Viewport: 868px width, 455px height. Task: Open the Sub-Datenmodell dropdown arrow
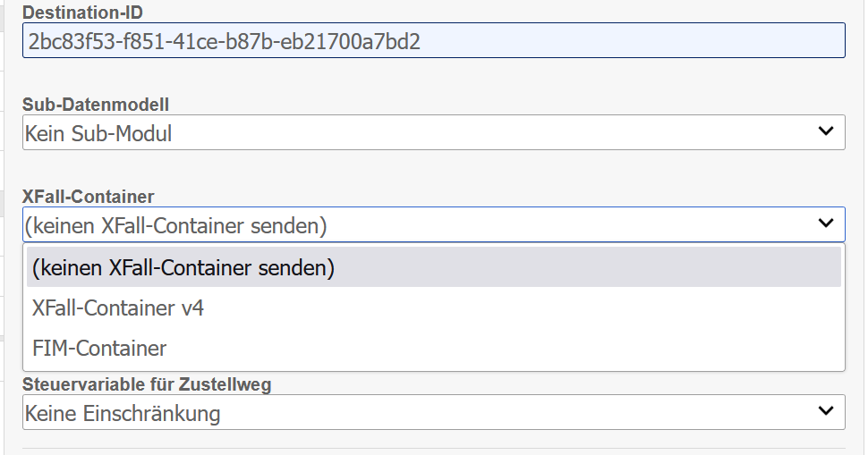pyautogui.click(x=826, y=132)
